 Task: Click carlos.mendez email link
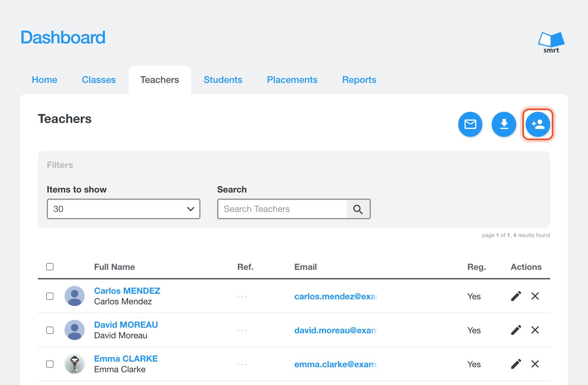click(x=336, y=296)
